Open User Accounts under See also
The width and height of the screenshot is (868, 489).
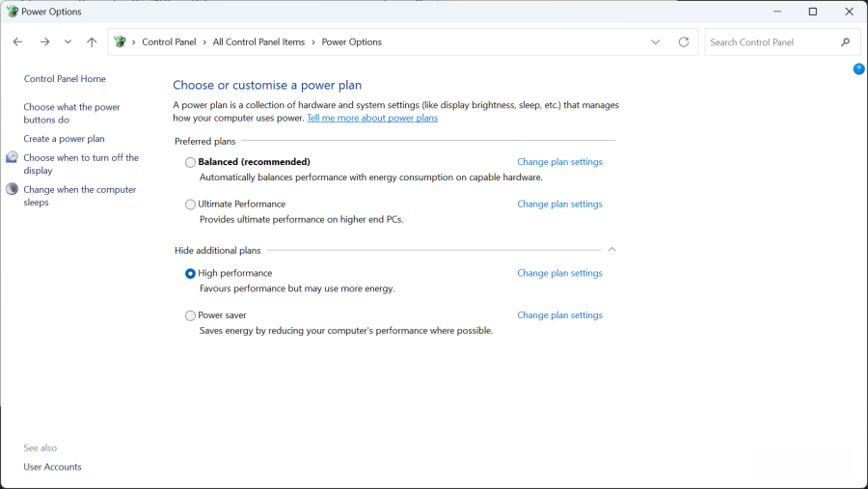[52, 467]
